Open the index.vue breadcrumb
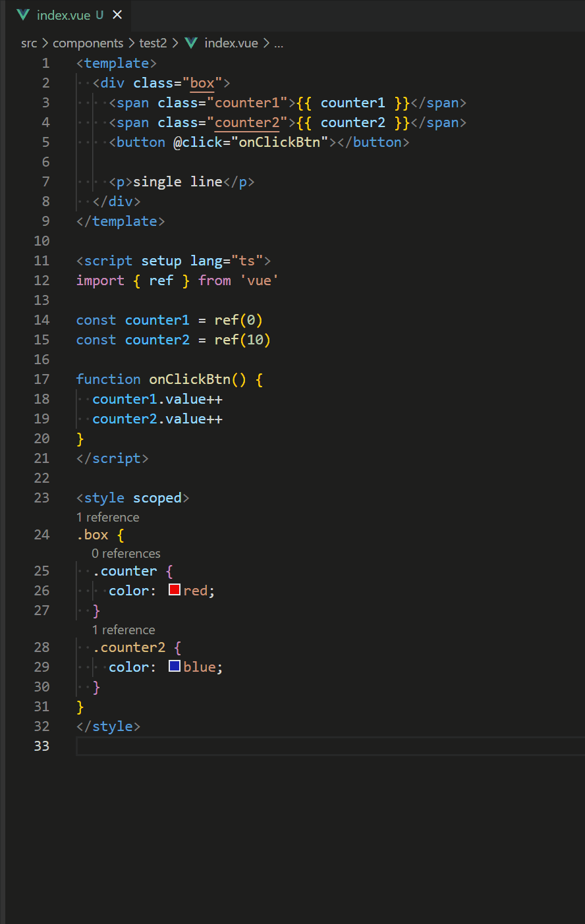 (231, 43)
